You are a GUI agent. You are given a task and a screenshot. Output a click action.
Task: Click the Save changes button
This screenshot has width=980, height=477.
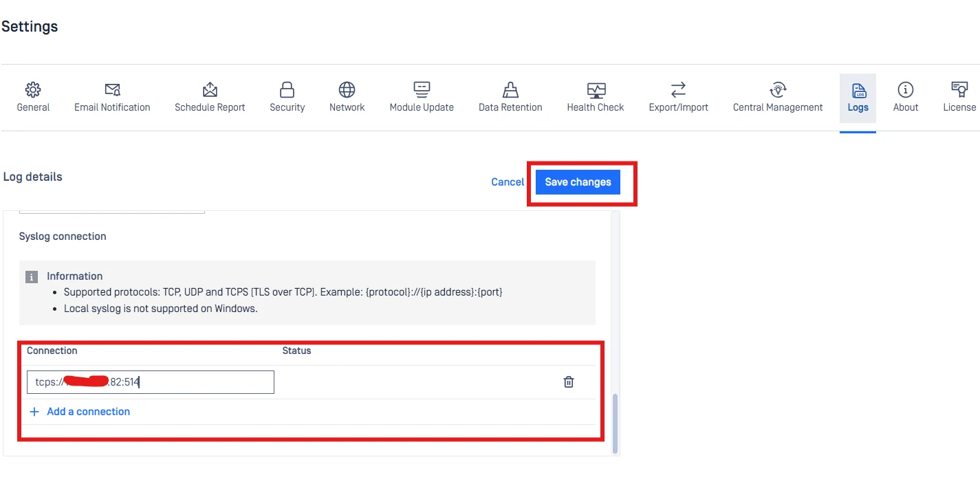tap(578, 182)
